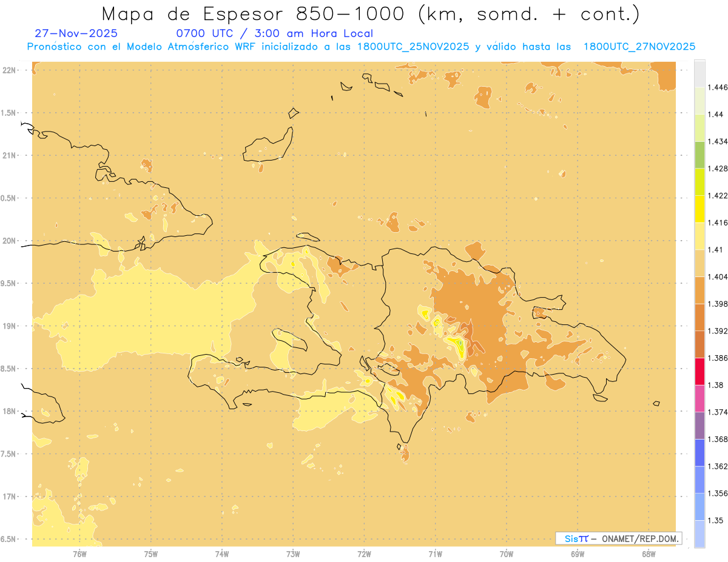The width and height of the screenshot is (728, 562).
Task: Click the '19N' latitude label
Action: tap(9, 326)
